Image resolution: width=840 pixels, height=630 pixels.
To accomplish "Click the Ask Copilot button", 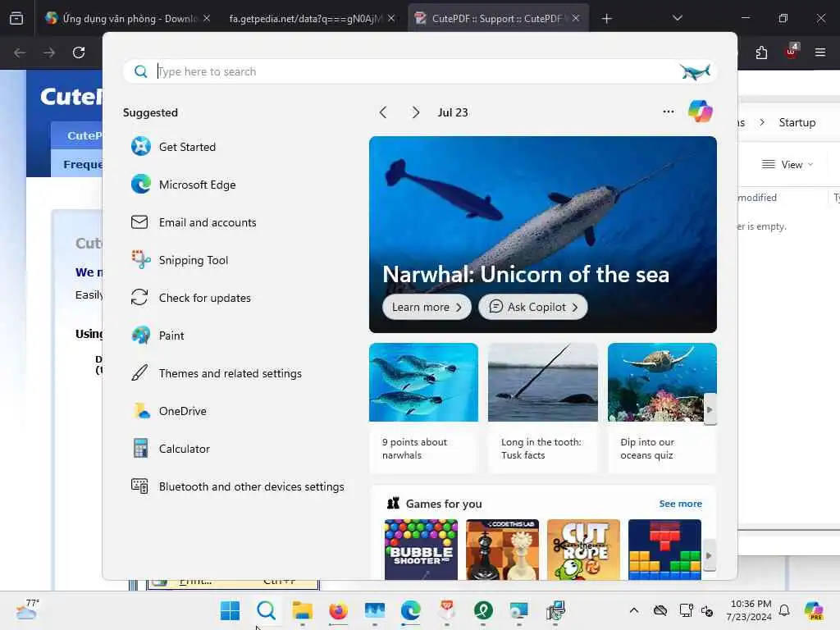I will [532, 307].
